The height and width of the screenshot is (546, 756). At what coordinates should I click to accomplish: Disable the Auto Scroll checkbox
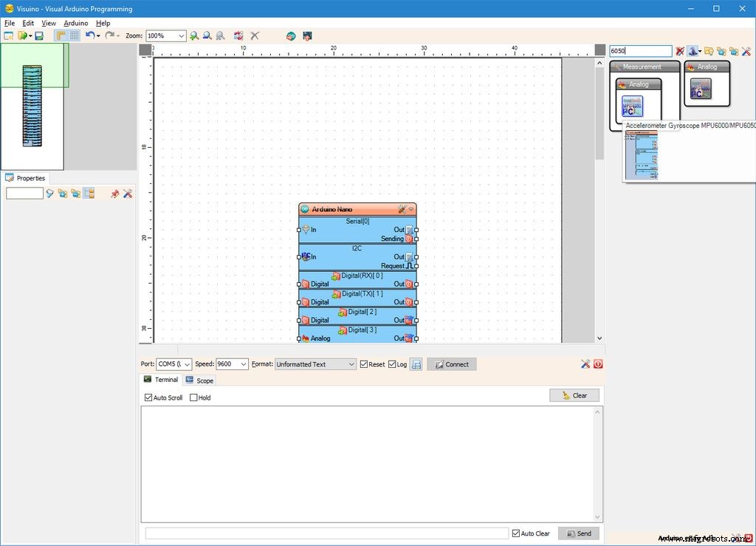coord(149,397)
